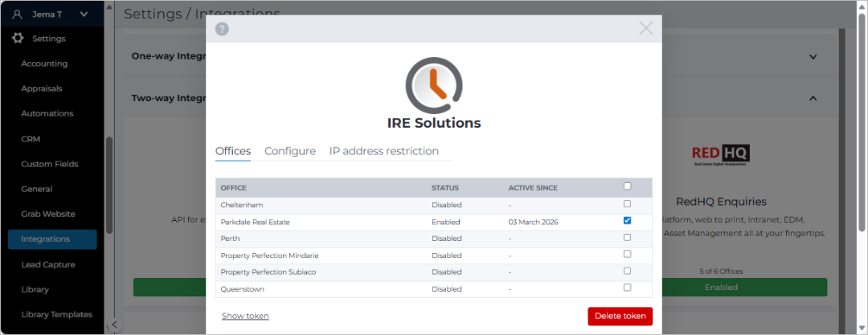This screenshot has width=868, height=335.
Task: Open Grab Website in sidebar
Action: coord(47,214)
